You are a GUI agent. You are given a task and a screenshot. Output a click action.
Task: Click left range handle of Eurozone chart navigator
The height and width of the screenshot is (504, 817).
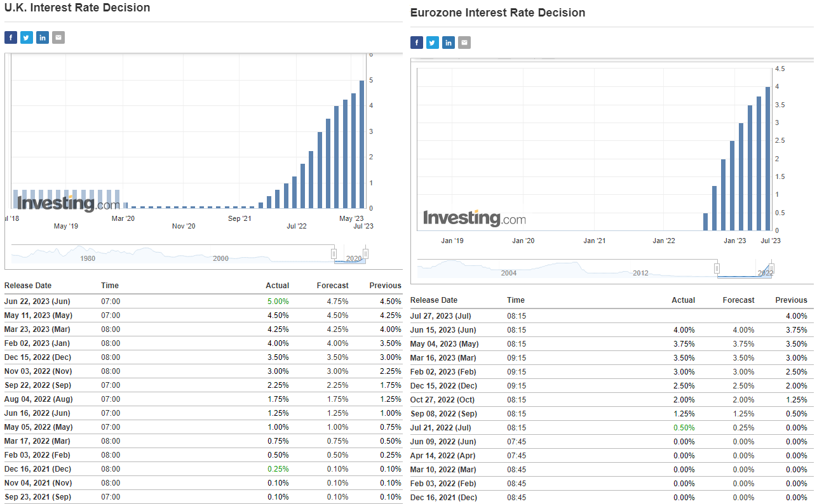[x=717, y=269]
